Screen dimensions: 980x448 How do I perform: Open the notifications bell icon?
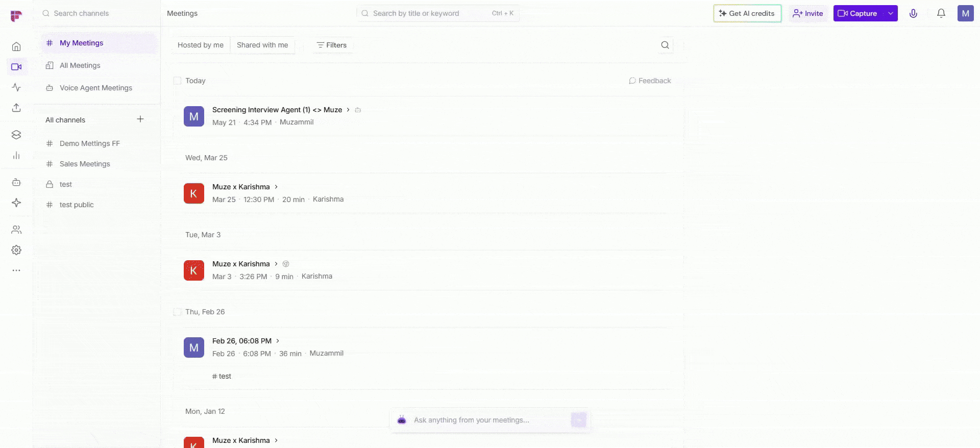[941, 13]
